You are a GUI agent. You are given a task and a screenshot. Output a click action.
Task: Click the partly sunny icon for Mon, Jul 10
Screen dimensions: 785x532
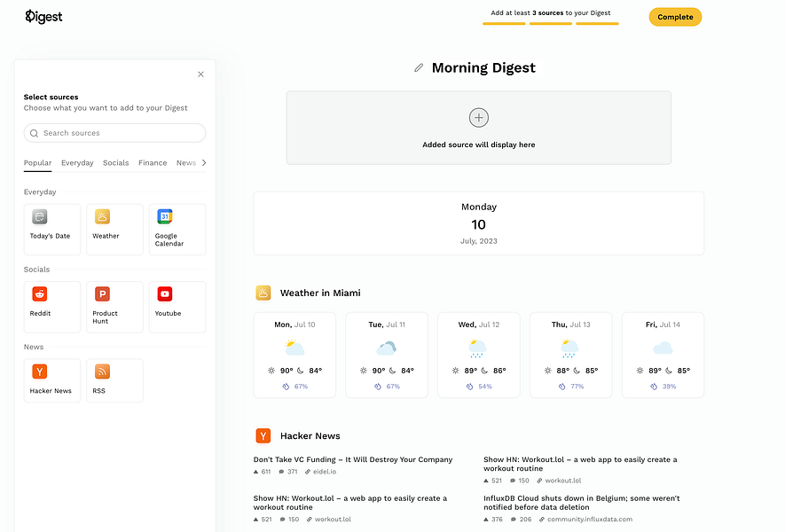pyautogui.click(x=294, y=348)
